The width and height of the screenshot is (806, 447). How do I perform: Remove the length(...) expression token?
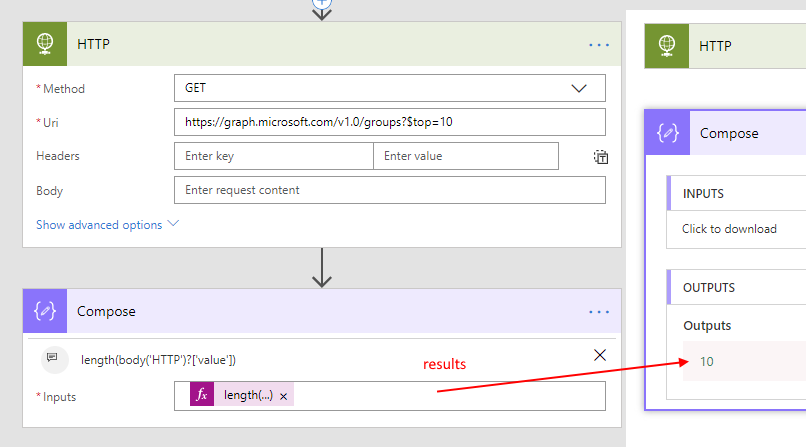tap(283, 396)
